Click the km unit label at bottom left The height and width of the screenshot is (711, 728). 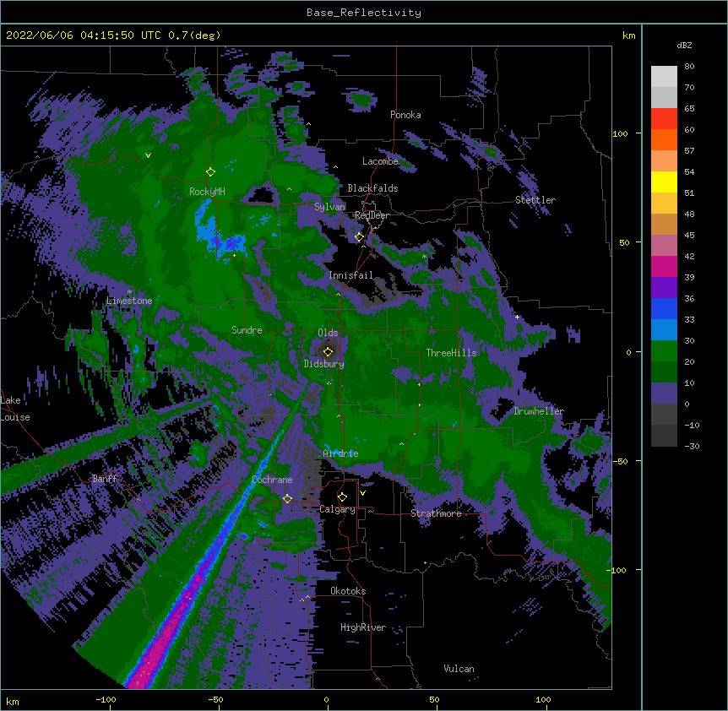13,701
